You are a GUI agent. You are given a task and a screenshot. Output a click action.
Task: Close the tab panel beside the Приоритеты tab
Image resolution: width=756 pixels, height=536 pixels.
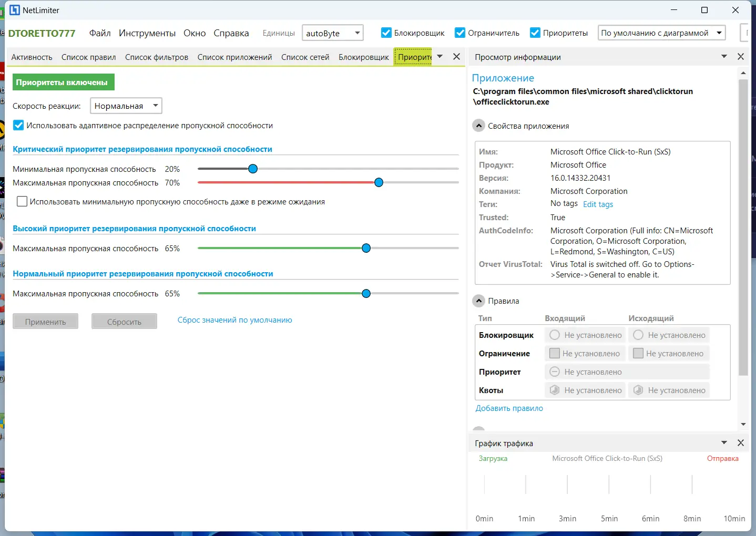point(456,57)
